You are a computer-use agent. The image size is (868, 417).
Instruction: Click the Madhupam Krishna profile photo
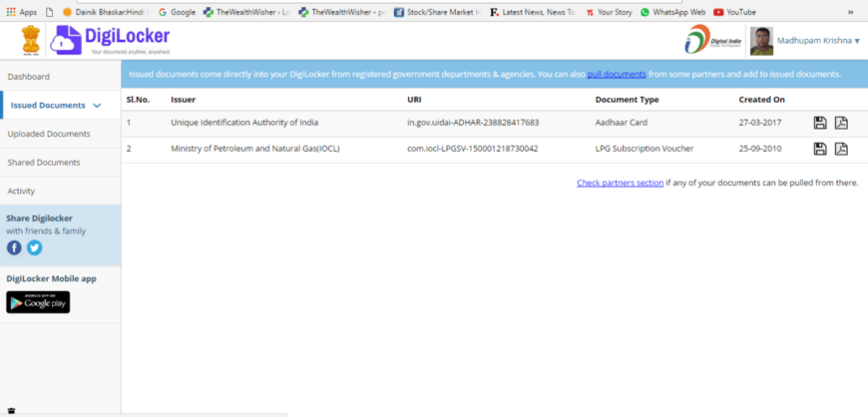tap(761, 41)
